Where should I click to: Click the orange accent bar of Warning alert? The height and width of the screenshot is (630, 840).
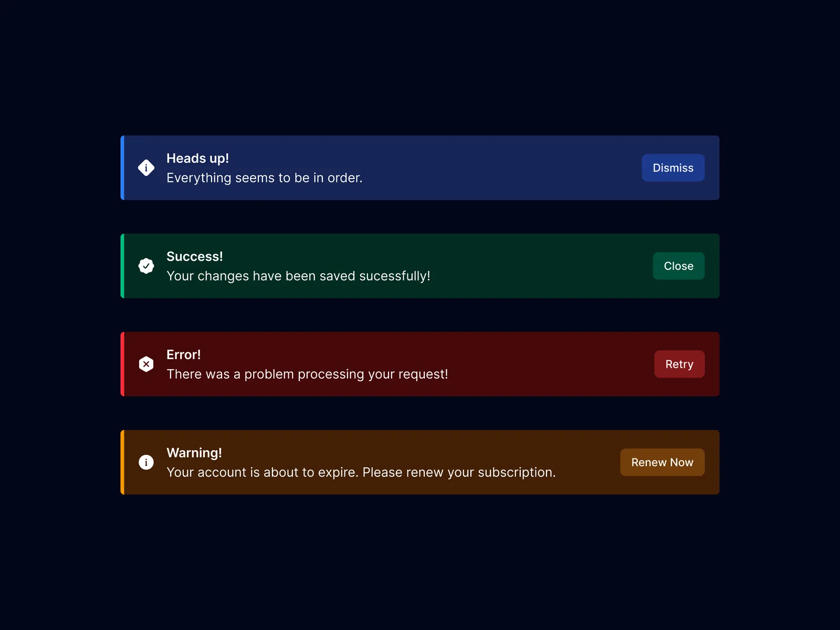pos(122,463)
